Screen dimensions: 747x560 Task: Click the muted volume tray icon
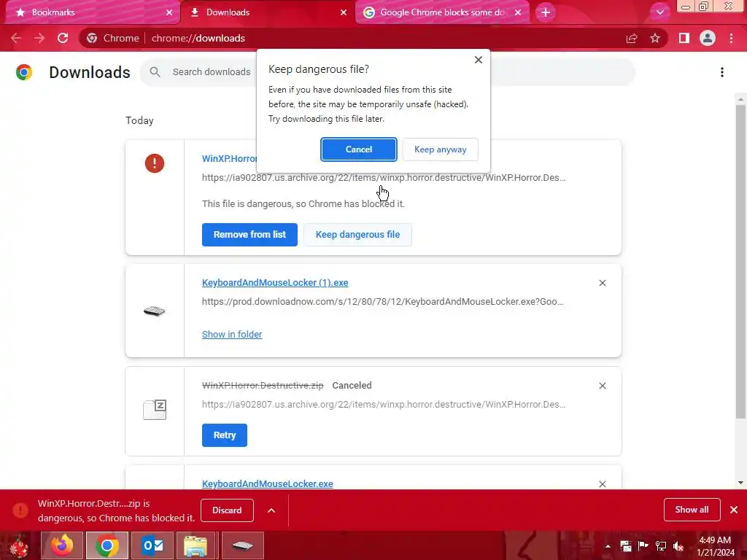(678, 546)
